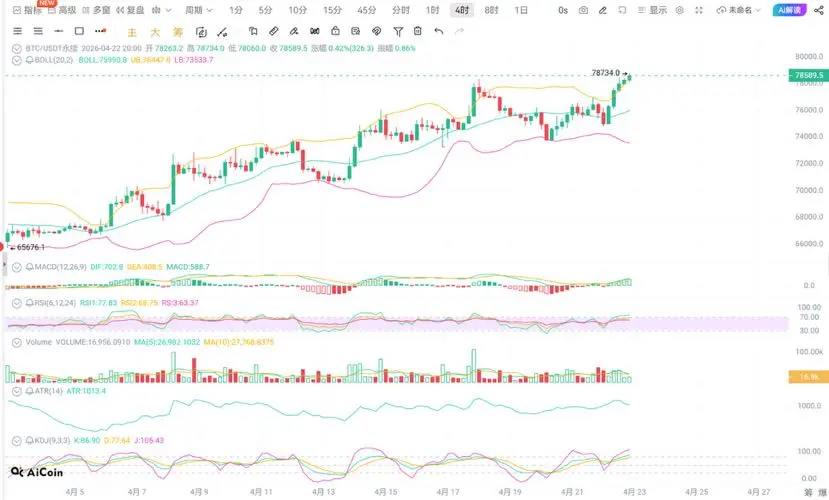Open the 复盘 replay mode
The height and width of the screenshot is (500, 829).
click(130, 10)
